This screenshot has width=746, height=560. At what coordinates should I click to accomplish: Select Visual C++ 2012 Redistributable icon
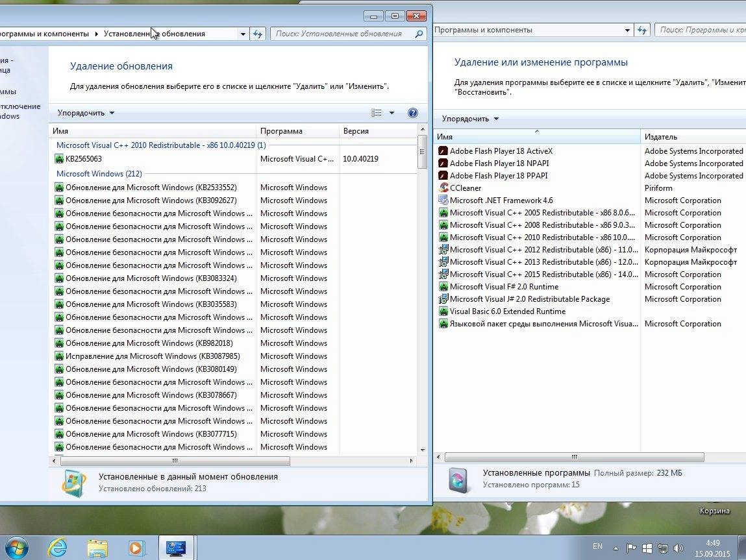(x=443, y=250)
